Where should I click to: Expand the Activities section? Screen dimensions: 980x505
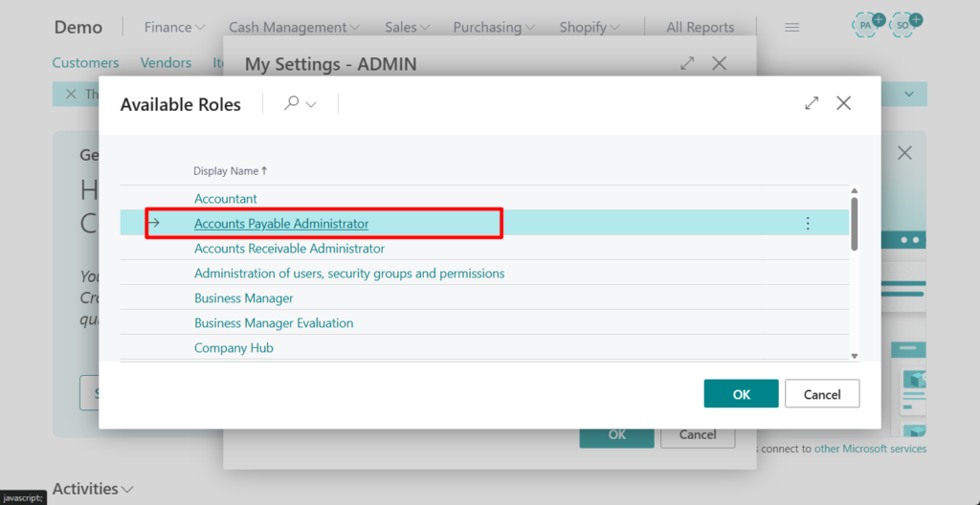93,489
